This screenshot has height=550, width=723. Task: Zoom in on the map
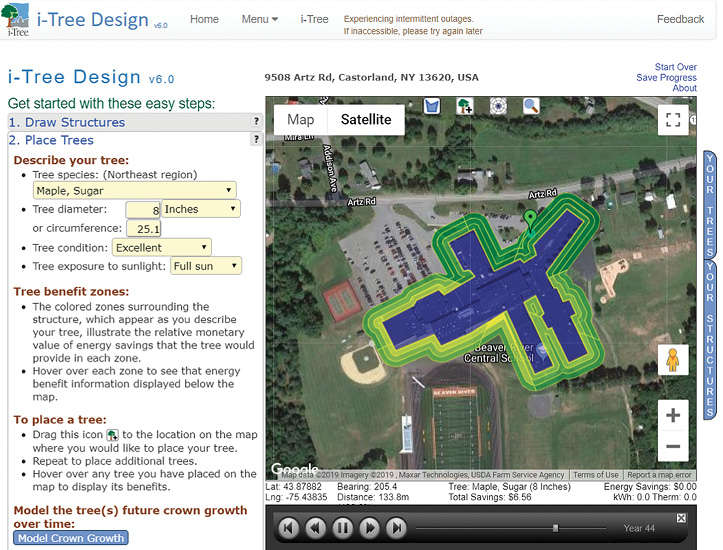click(673, 415)
